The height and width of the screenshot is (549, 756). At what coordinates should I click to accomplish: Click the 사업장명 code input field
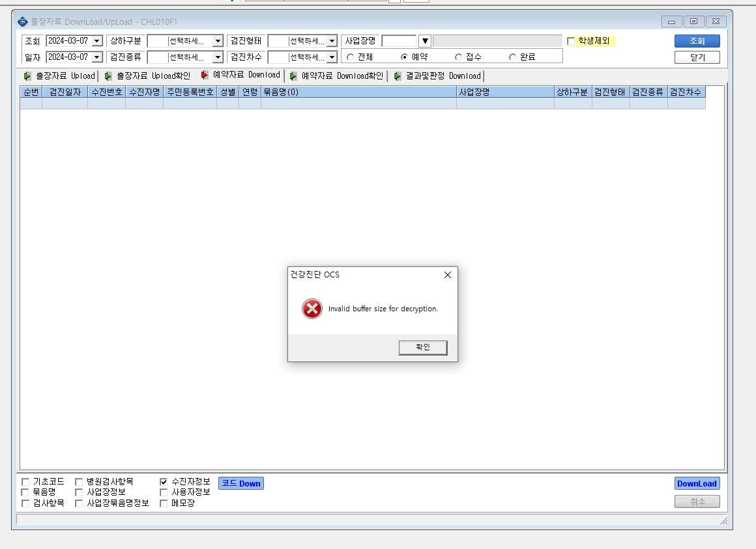click(399, 41)
